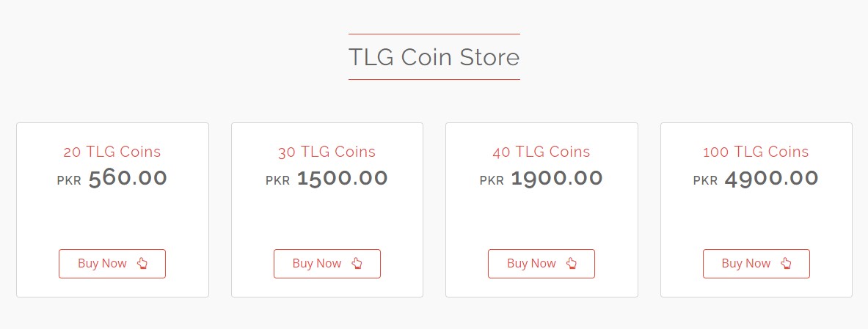
Task: Select the 30 TLG Coins title
Action: pyautogui.click(x=327, y=152)
